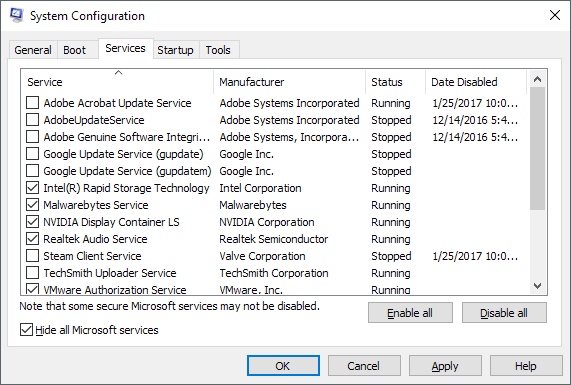The height and width of the screenshot is (385, 571).
Task: Disable the Malwarebytes Service checkbox
Action: point(32,205)
